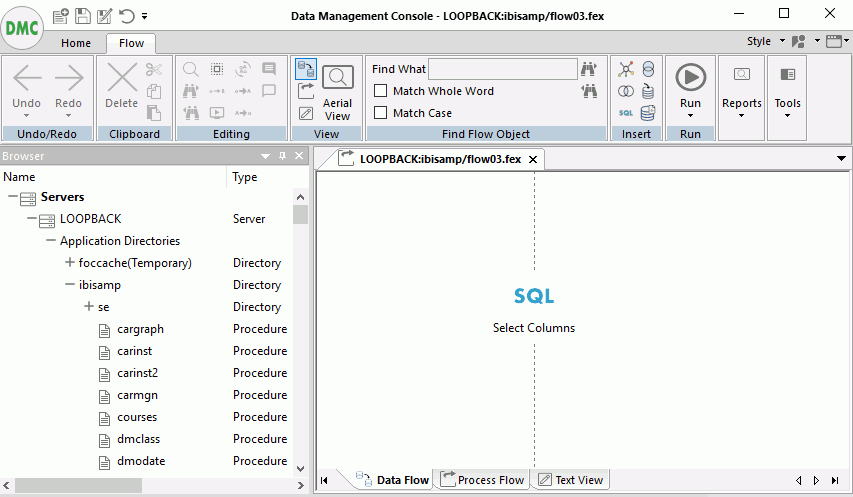Select the cargraph procedure
This screenshot has height=497, width=853.
tap(140, 329)
